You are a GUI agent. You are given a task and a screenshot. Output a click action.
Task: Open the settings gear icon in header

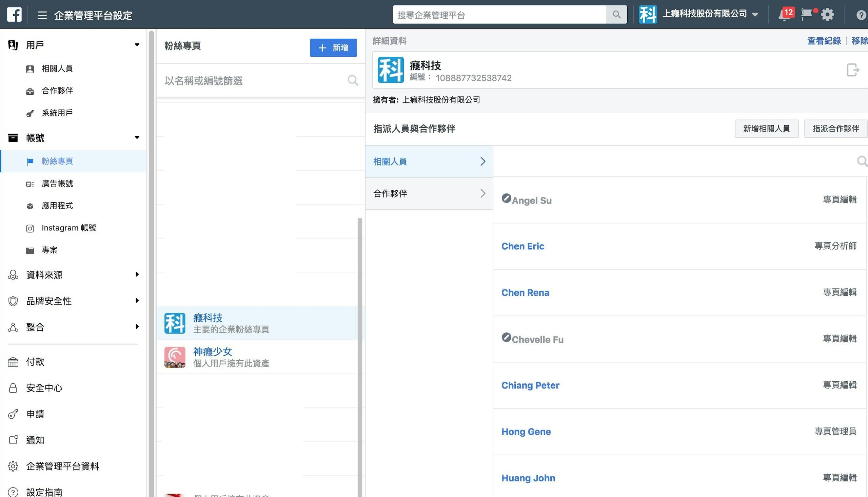(827, 15)
